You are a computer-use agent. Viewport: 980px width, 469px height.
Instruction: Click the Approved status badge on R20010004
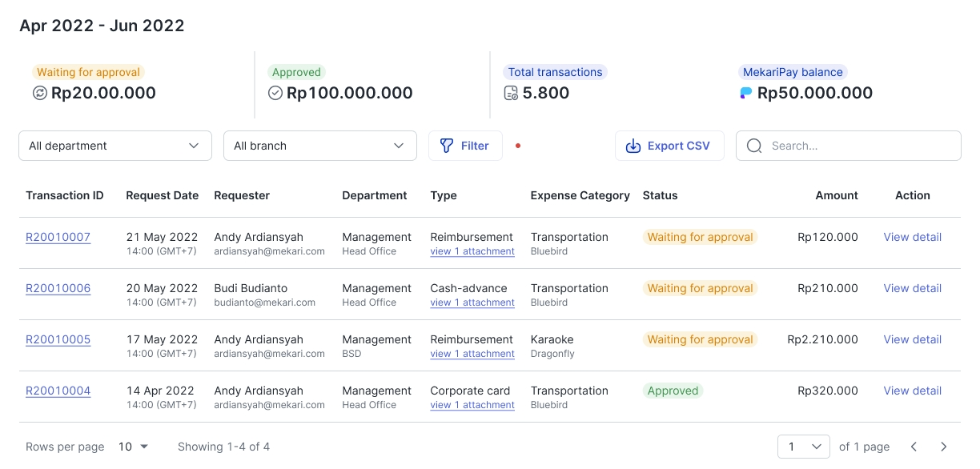tap(673, 391)
